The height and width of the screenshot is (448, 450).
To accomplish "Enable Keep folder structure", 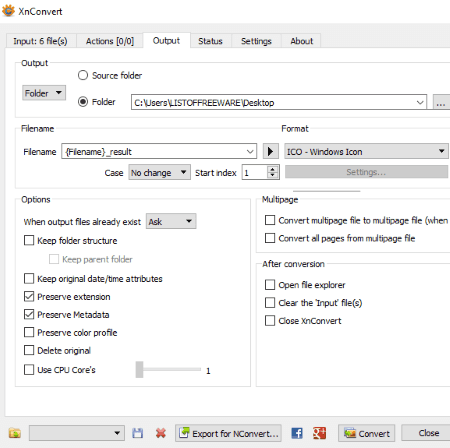I will [x=29, y=240].
